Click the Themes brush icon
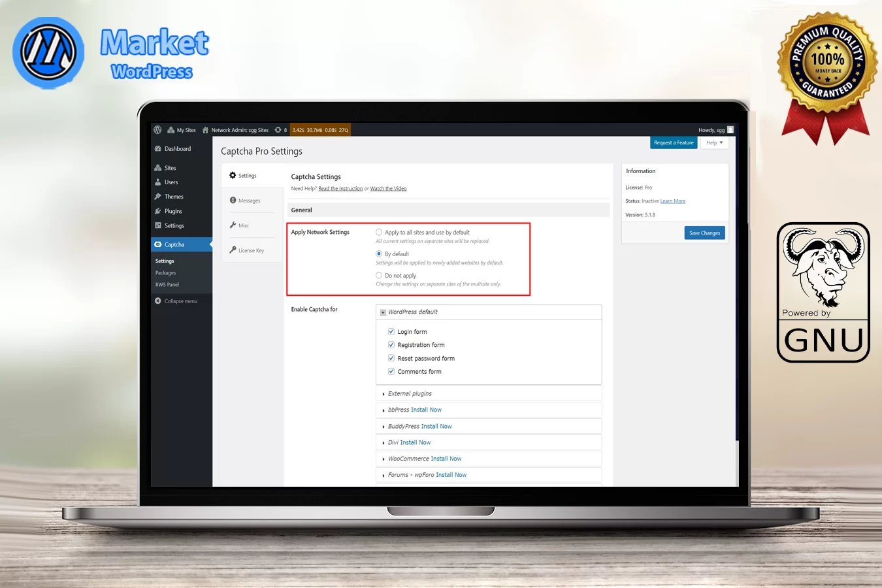This screenshot has height=588, width=882. [x=158, y=197]
